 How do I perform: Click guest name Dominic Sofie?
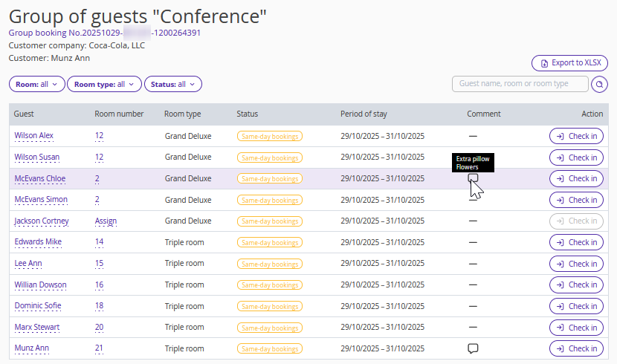39,306
